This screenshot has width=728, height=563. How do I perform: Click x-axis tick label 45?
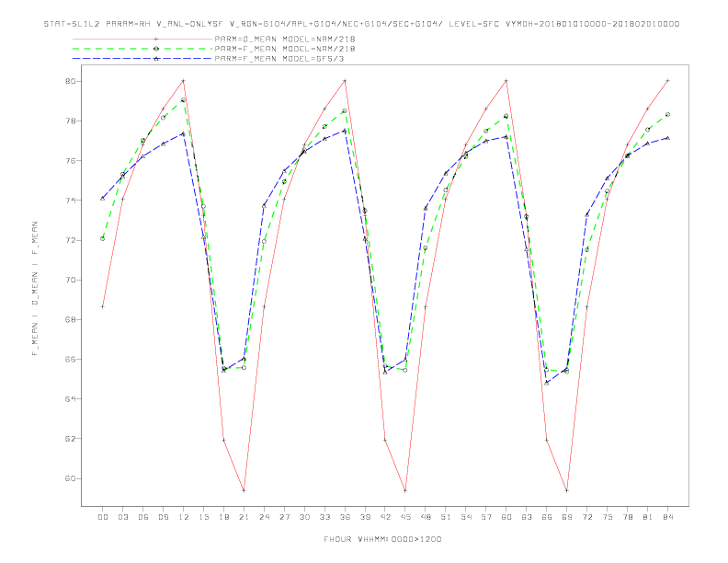coord(405,517)
